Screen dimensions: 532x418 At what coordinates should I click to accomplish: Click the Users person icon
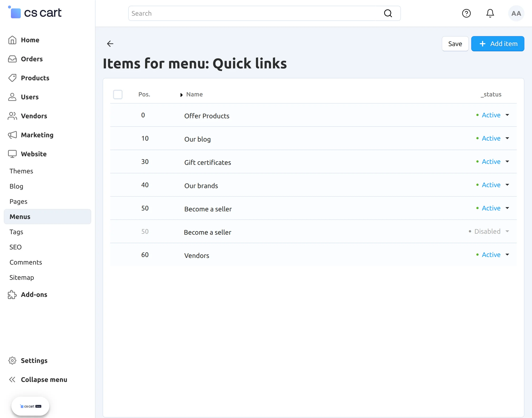point(12,97)
